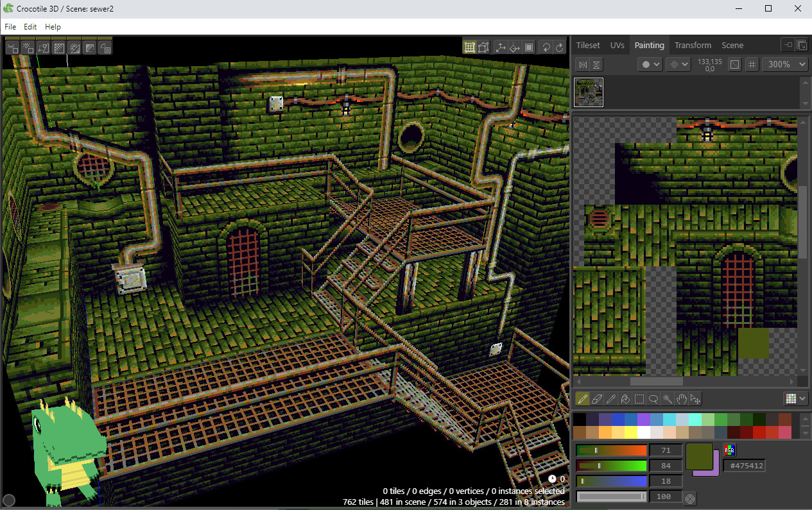Image resolution: width=812 pixels, height=510 pixels.
Task: Select the Pencil tool in the Painting panel
Action: coord(583,399)
